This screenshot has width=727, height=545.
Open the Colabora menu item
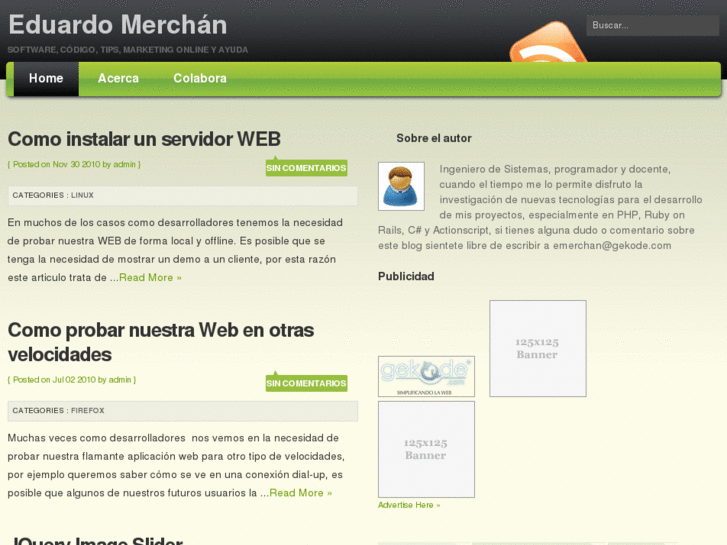(x=200, y=78)
